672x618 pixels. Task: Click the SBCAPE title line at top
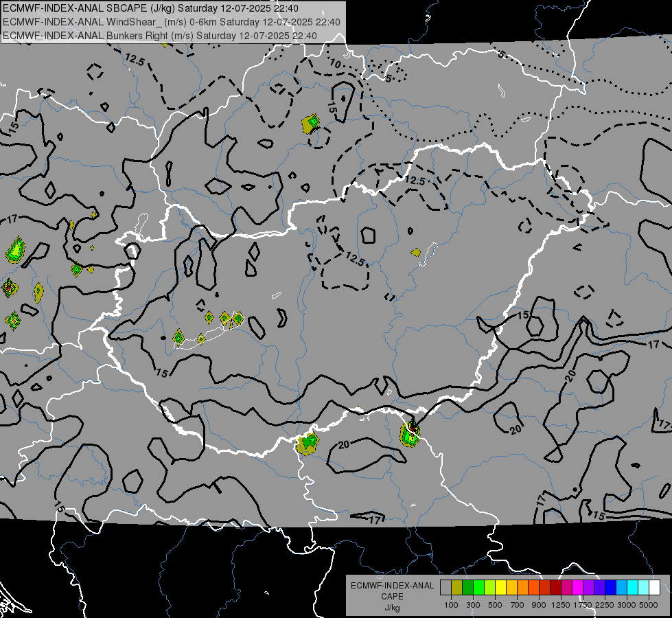click(150, 8)
